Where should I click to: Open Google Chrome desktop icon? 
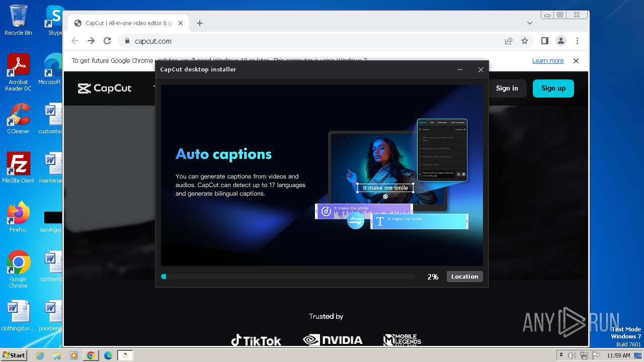tap(18, 269)
